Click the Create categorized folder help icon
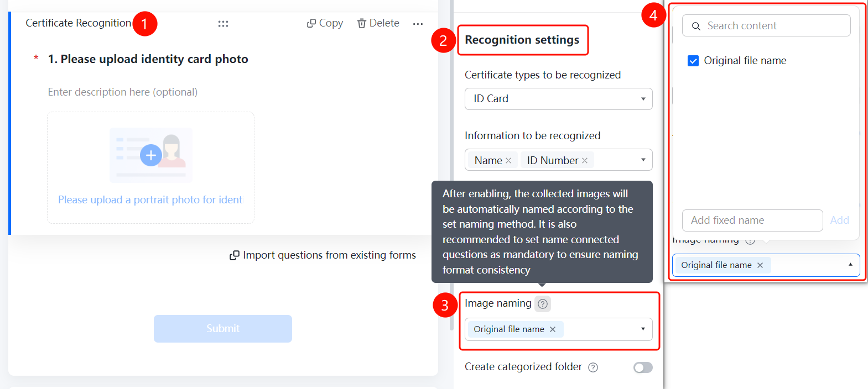This screenshot has width=868, height=389. (x=593, y=367)
